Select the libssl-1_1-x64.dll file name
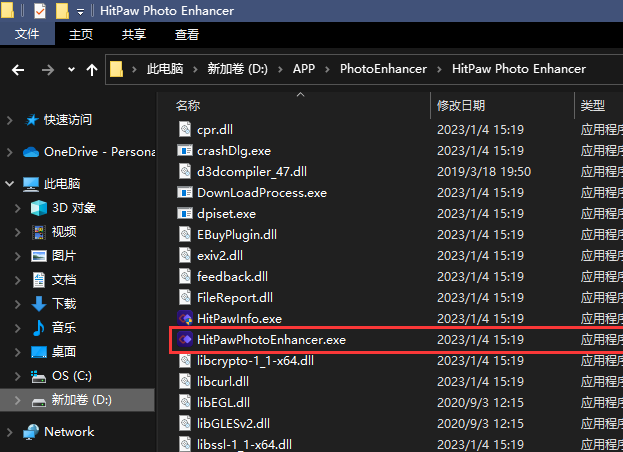The height and width of the screenshot is (452, 623). point(244,444)
